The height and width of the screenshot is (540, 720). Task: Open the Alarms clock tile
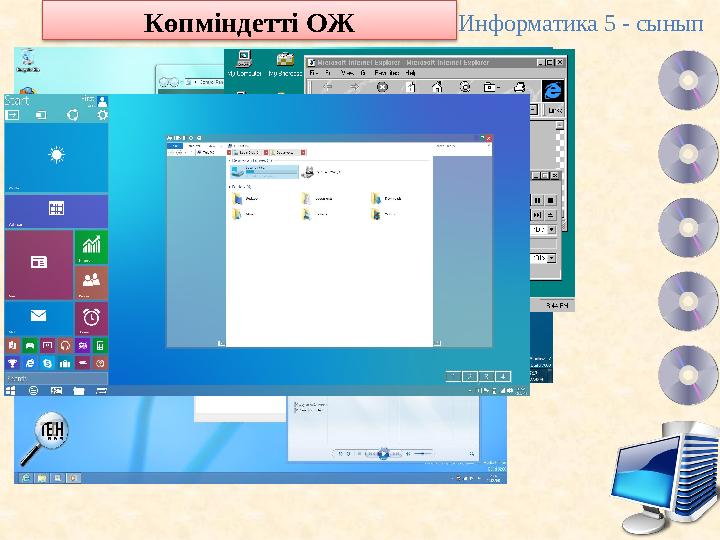[x=91, y=318]
